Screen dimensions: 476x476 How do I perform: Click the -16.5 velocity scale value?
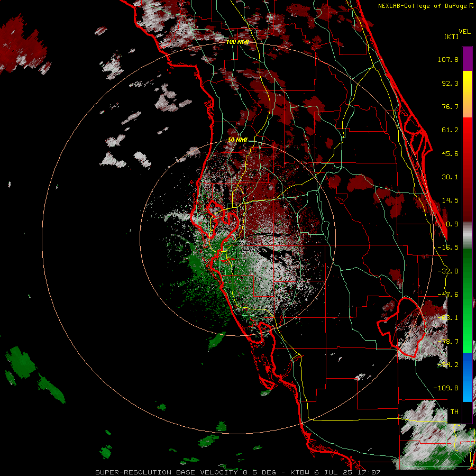[x=448, y=248]
